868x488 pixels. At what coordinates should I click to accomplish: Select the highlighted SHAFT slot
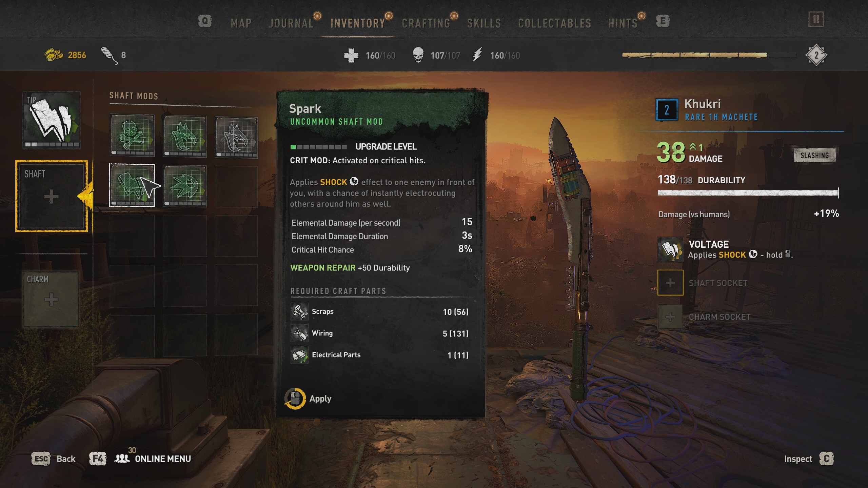pyautogui.click(x=52, y=196)
